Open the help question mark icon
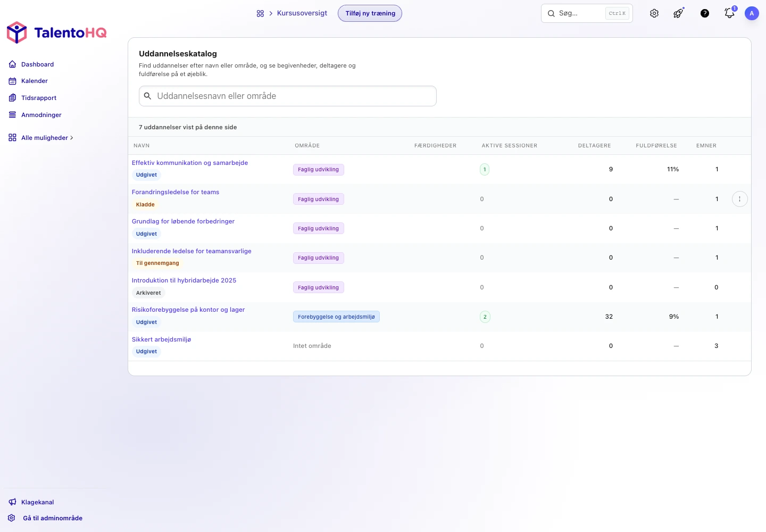 click(x=705, y=13)
